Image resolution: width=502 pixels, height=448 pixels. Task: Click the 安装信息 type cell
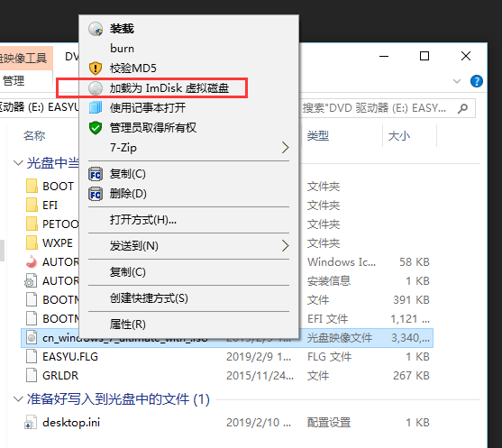coord(329,281)
